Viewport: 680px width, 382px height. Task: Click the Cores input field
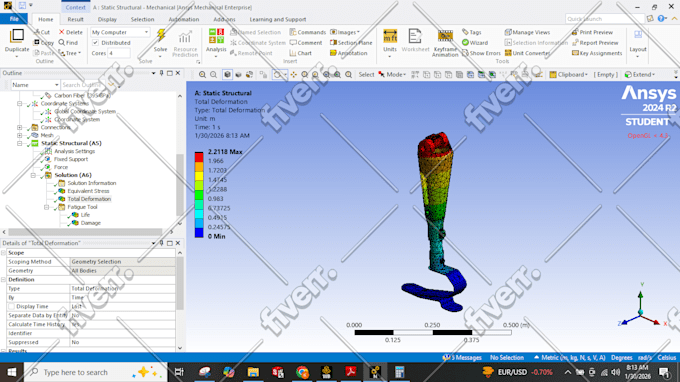(119, 53)
